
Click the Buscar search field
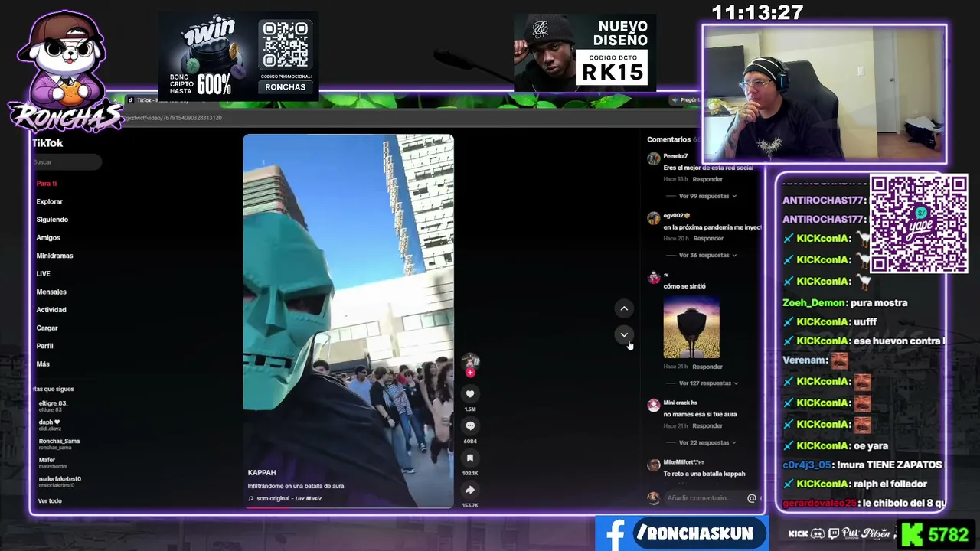67,162
